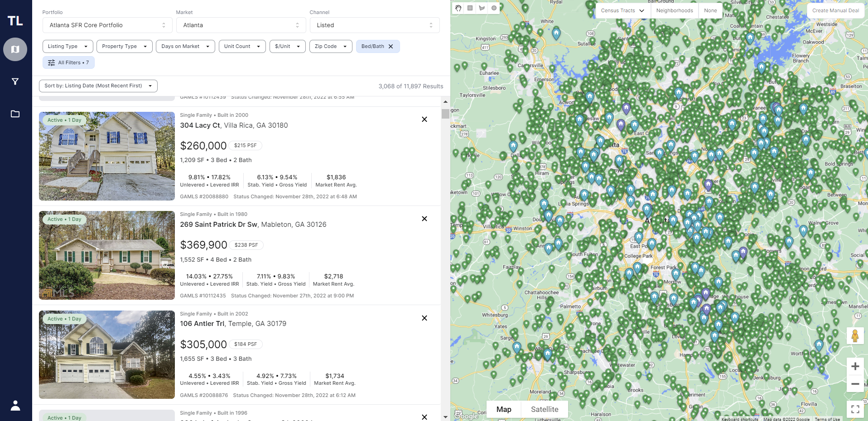Open the 269 Saint Patrick Dr Sw listing

tap(253, 225)
